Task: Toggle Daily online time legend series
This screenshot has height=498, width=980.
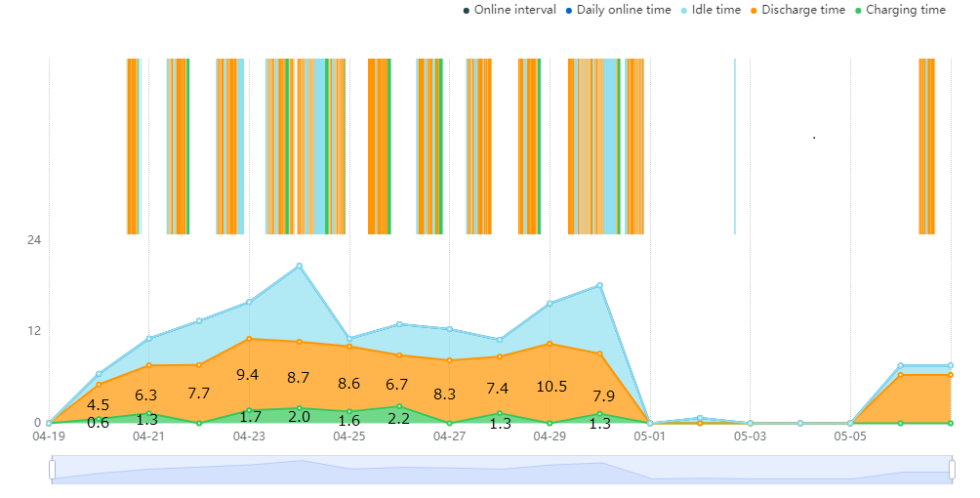Action: [618, 10]
